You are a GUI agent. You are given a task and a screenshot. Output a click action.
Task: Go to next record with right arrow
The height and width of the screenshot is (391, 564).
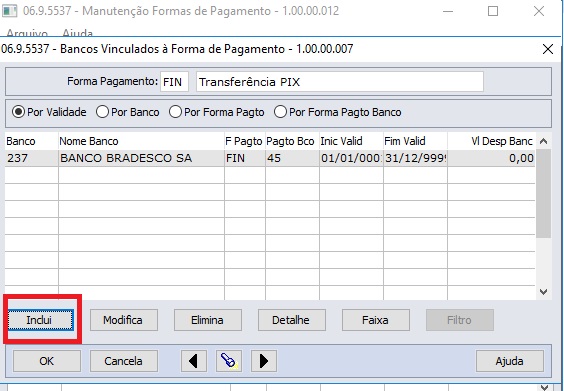point(264,361)
